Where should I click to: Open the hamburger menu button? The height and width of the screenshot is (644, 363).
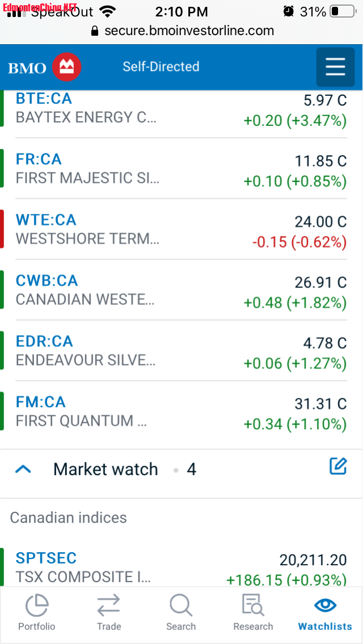(335, 67)
